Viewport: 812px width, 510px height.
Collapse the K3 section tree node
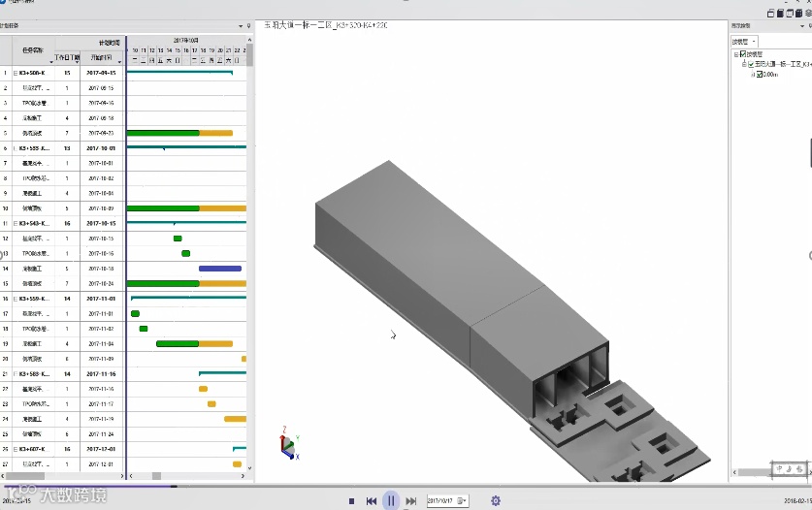[x=744, y=64]
